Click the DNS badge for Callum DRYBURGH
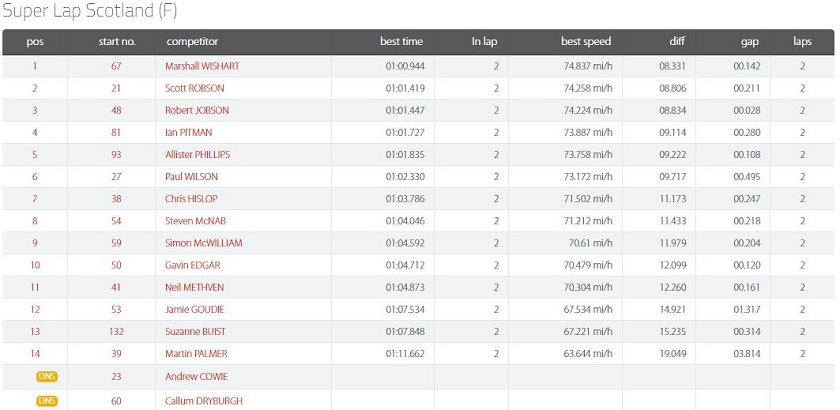Image resolution: width=840 pixels, height=410 pixels. click(47, 401)
